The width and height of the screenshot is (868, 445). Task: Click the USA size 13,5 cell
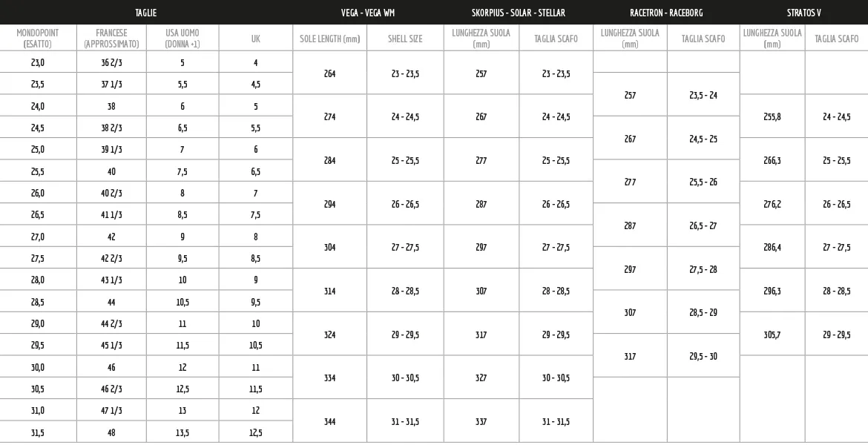pos(183,433)
